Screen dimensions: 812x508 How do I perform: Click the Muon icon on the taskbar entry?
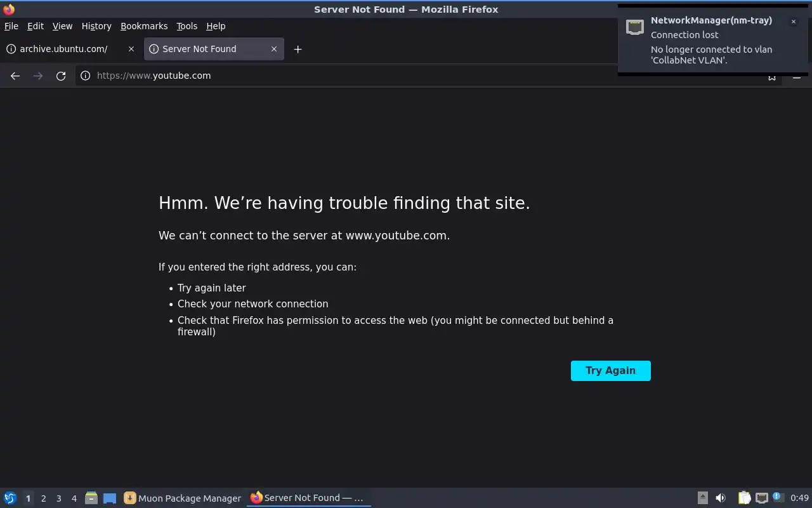(x=130, y=498)
